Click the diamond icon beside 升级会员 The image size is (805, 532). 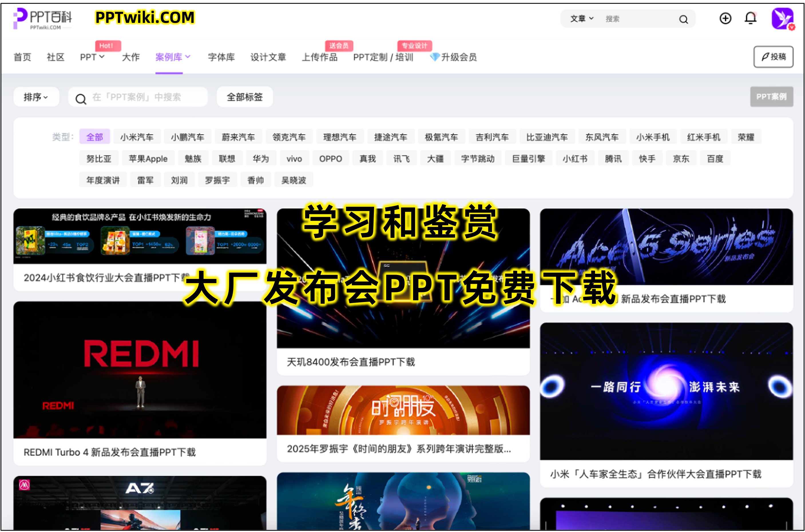point(435,57)
